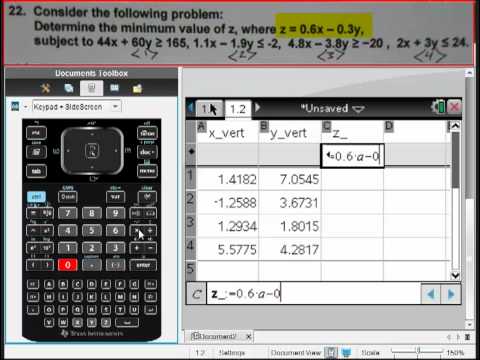Click the number 2 key
The width and height of the screenshot is (480, 360).
pyautogui.click(x=92, y=248)
